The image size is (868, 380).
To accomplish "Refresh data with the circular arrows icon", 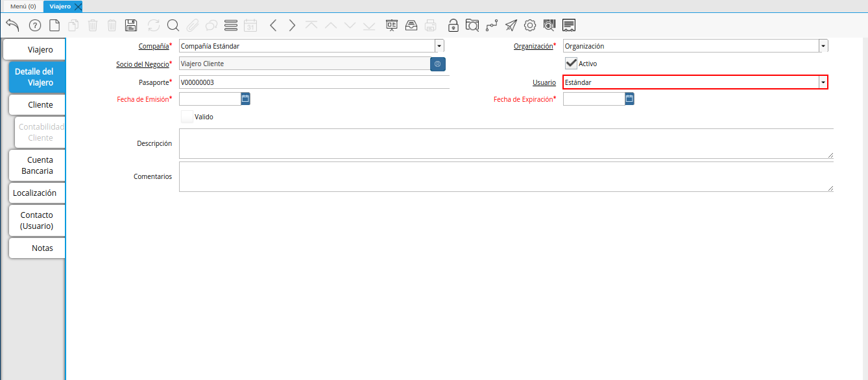I will pos(154,25).
